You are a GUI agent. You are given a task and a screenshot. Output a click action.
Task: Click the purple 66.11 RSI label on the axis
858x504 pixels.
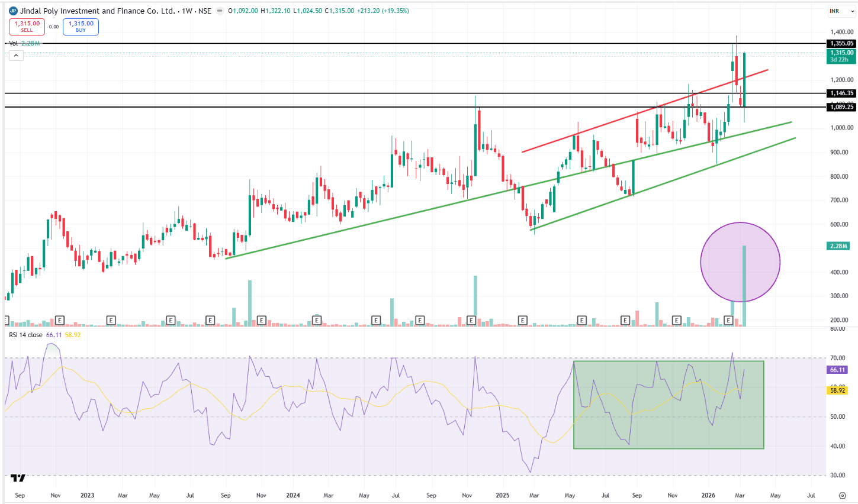837,370
